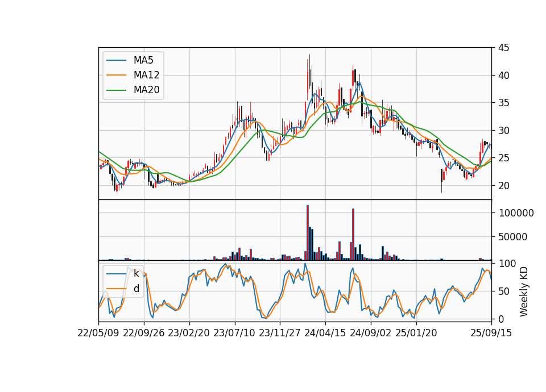Click the volume axis value 100000

coord(516,213)
